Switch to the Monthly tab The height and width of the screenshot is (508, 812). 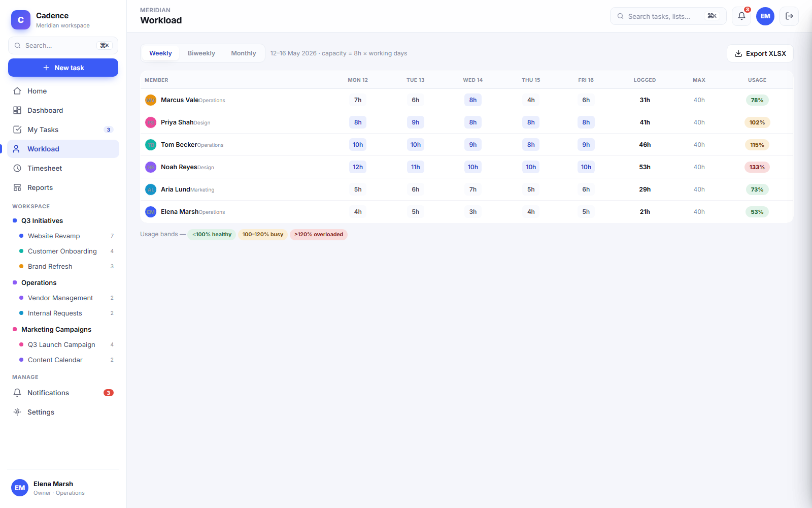244,53
